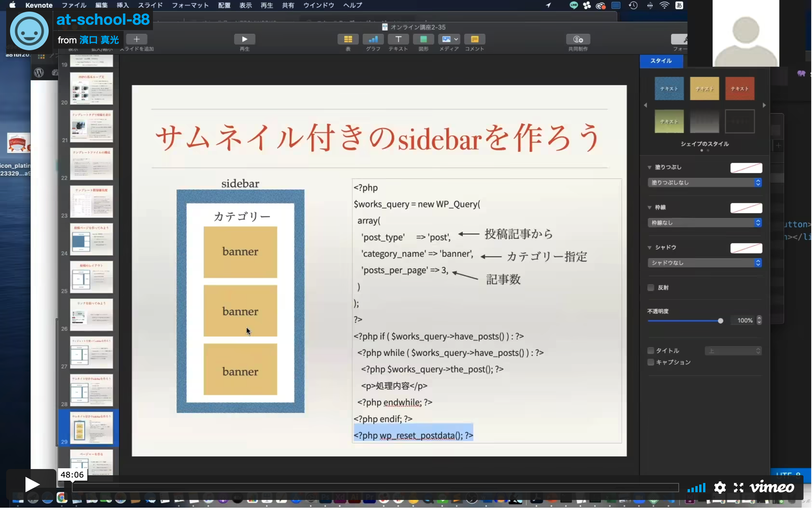Adjust Vimeo volume bars
Screen dimensions: 812x510
coord(696,488)
